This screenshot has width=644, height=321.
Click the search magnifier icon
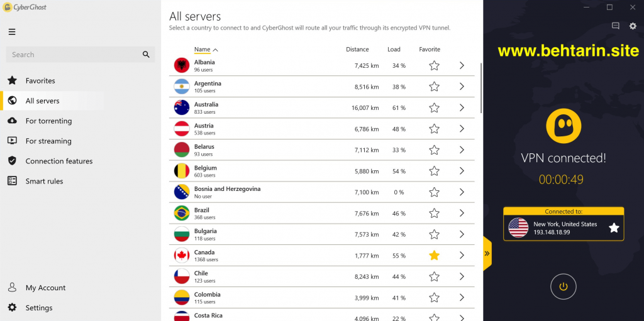(x=146, y=55)
